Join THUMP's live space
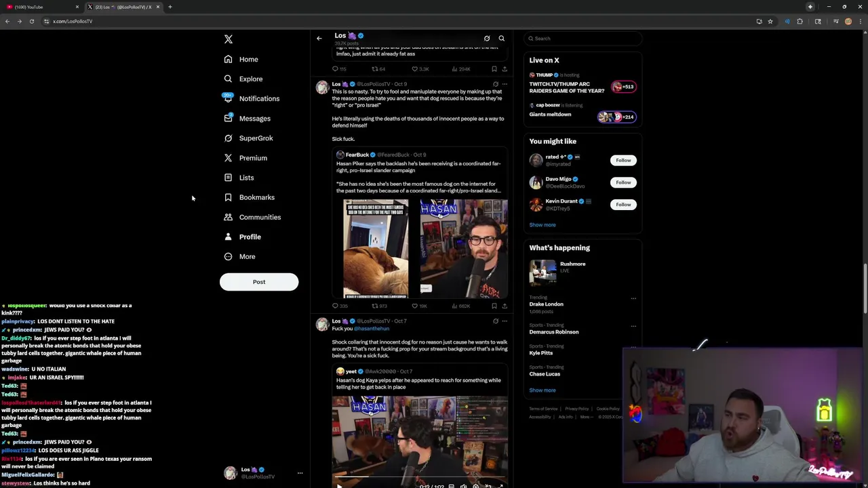Image resolution: width=868 pixels, height=488 pixels. [583, 84]
